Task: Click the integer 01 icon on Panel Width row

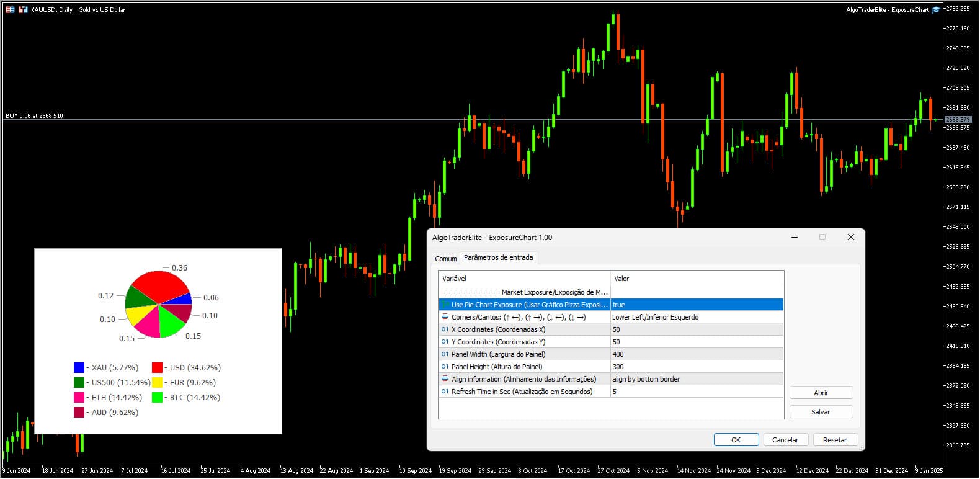Action: [445, 354]
